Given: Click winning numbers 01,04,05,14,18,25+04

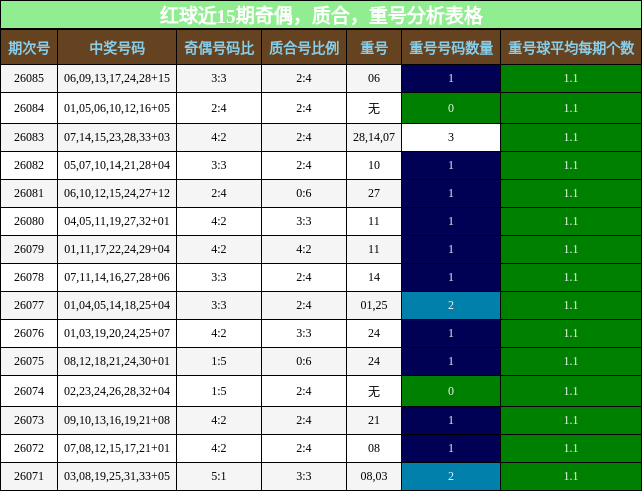Looking at the screenshot, I should (117, 305).
